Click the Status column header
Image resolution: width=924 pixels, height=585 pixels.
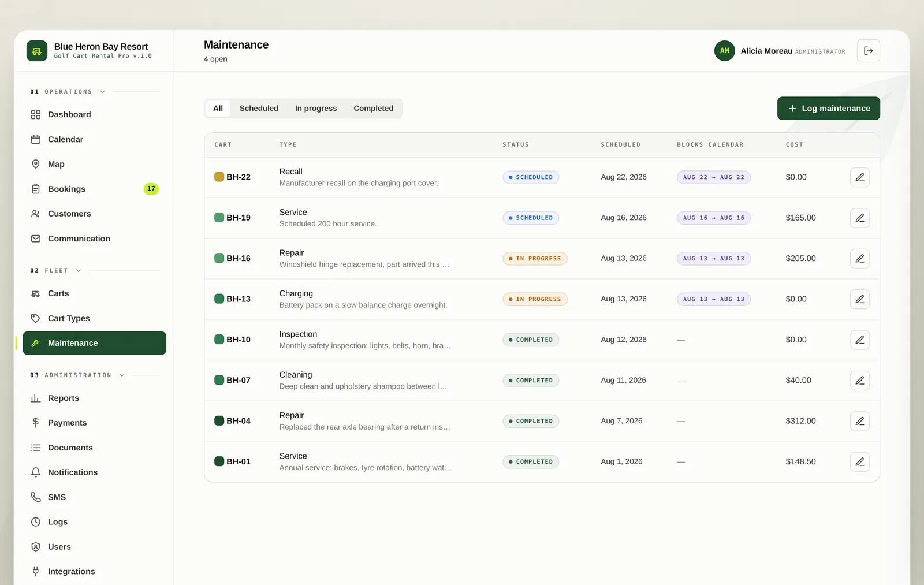pos(516,145)
